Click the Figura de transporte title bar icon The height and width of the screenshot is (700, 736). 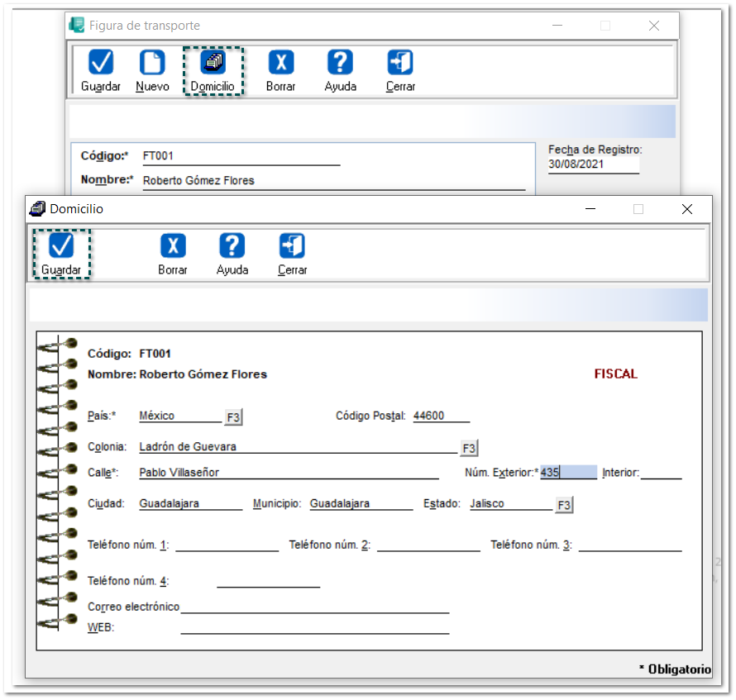click(x=77, y=25)
